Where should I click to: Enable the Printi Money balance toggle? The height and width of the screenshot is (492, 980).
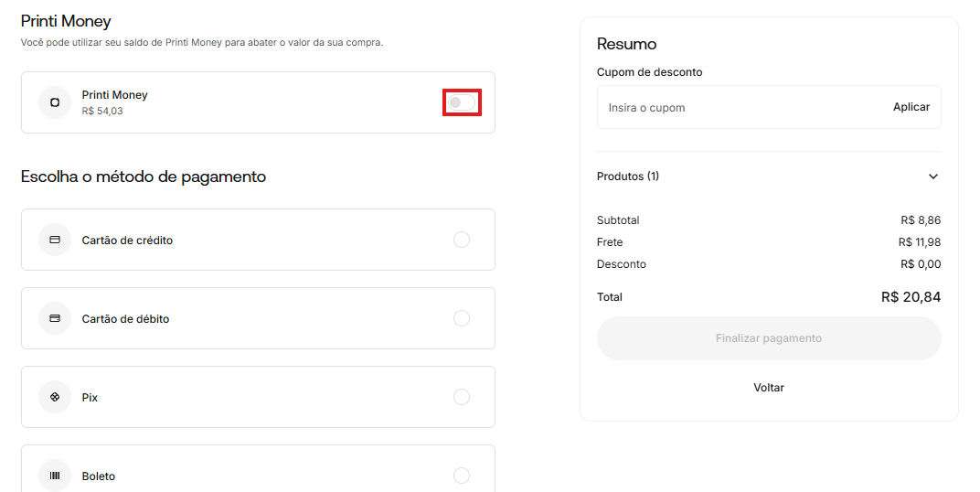(x=462, y=102)
